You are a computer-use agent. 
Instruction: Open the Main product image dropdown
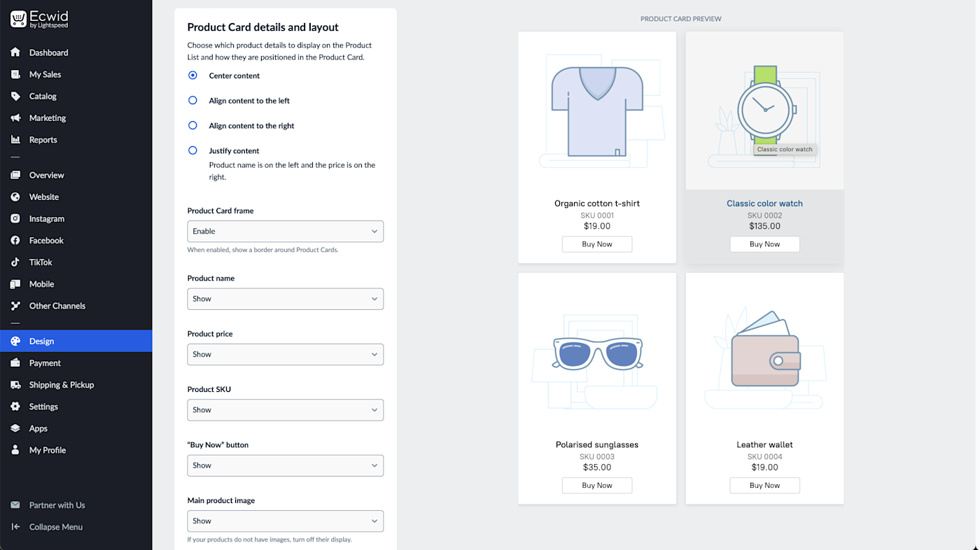pos(285,521)
